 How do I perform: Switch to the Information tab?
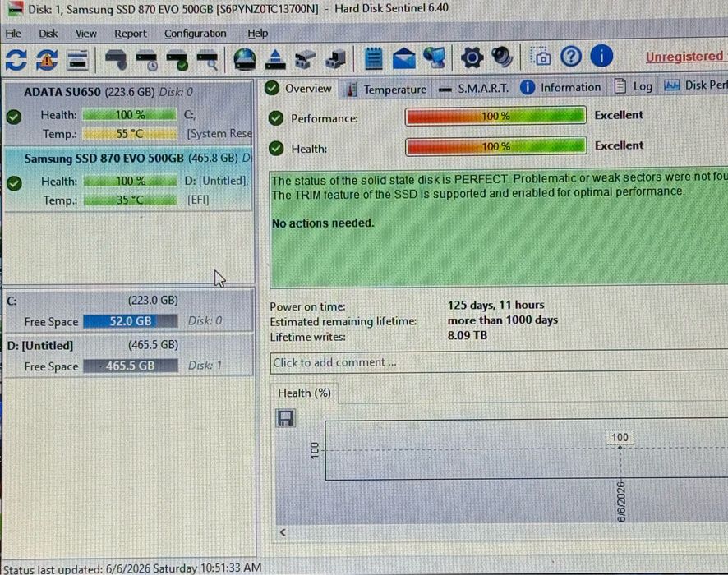click(x=560, y=87)
